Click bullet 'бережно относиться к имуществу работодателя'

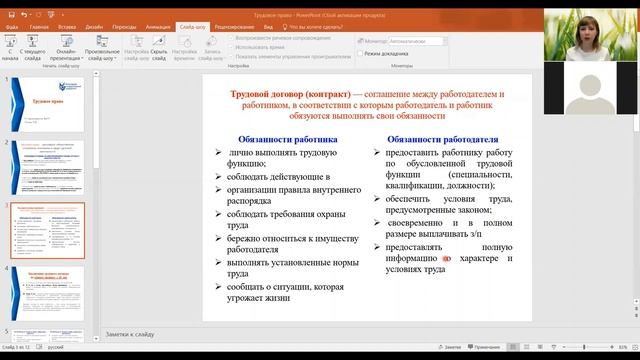tap(293, 244)
